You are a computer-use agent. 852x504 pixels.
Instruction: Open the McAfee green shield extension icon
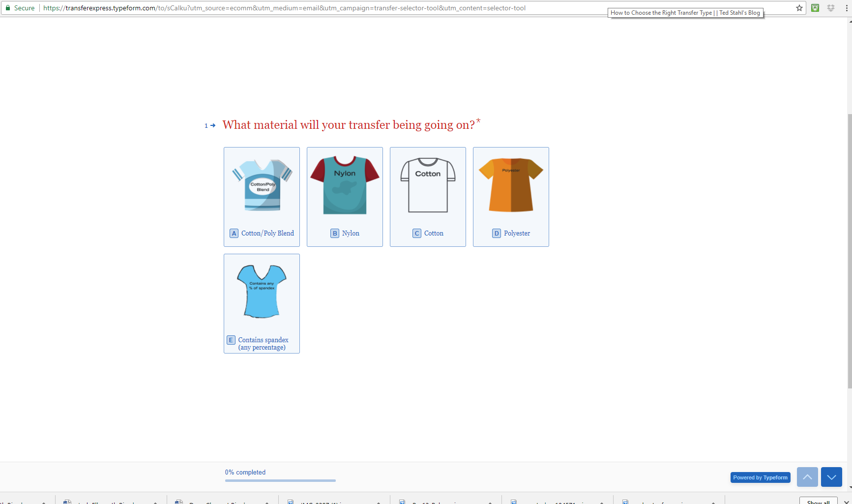(815, 8)
